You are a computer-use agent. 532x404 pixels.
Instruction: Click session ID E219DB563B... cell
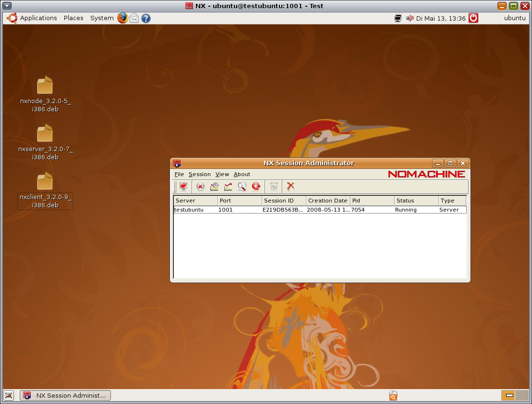coord(283,210)
